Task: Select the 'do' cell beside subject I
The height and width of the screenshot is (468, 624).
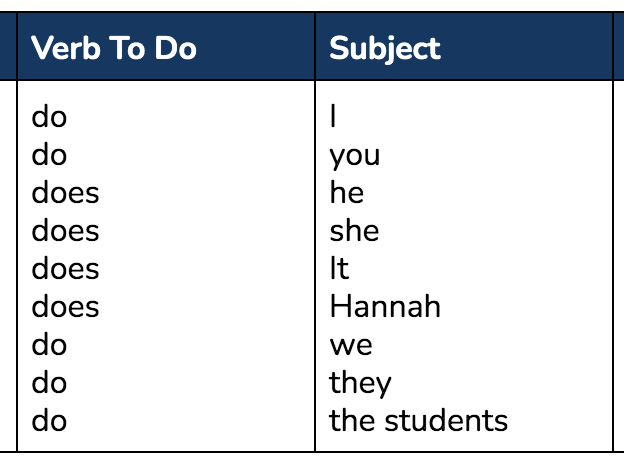Action: coord(49,117)
